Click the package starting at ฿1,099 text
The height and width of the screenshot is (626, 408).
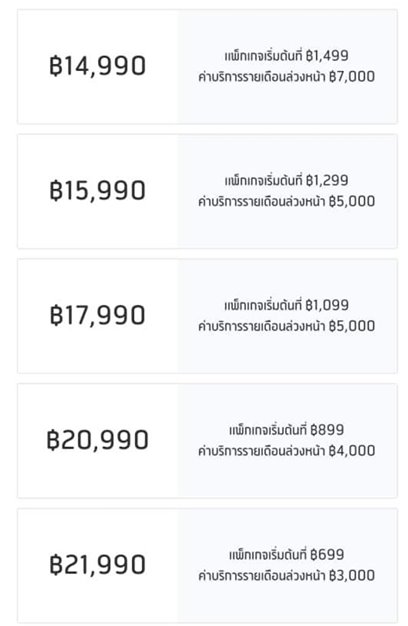(286, 305)
